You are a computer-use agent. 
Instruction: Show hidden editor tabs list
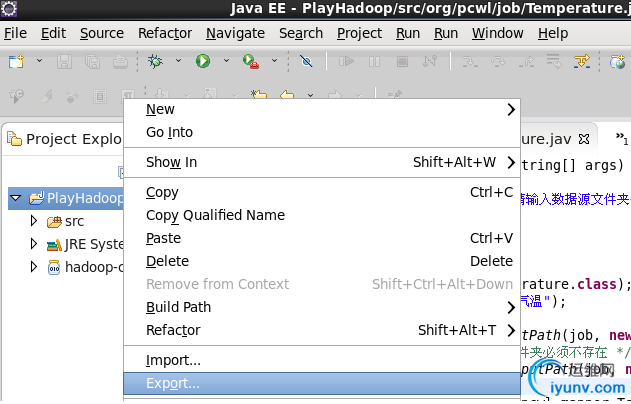(x=621, y=138)
